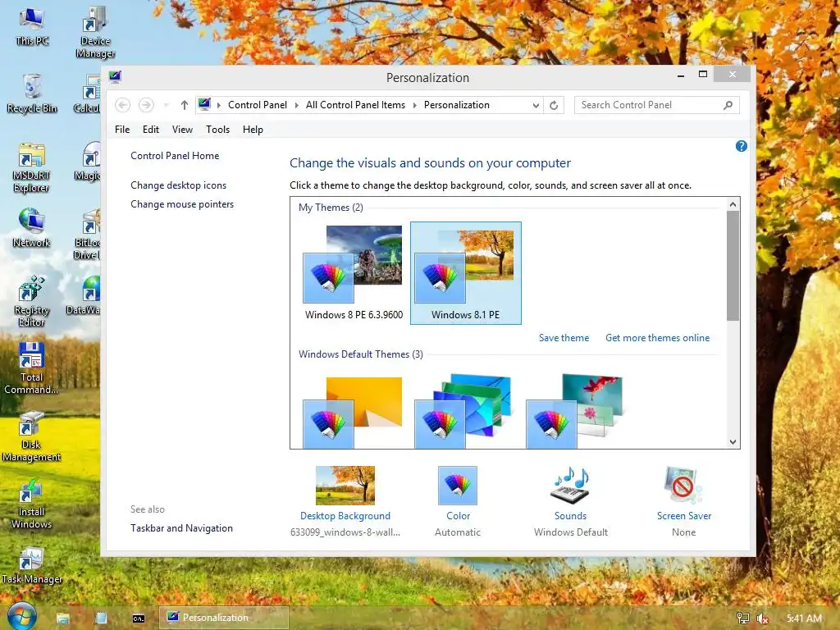Click the muted volume tray icon
840x630 pixels.
coord(762,619)
